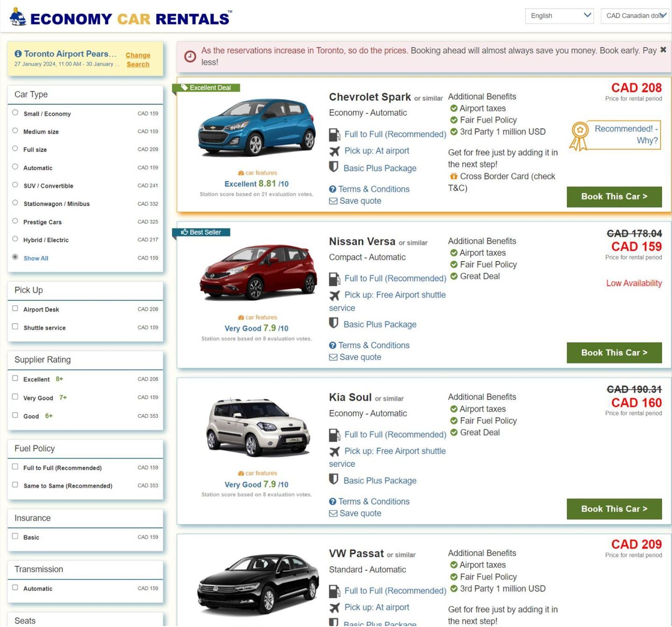Click the clock icon in the price alert
The height and width of the screenshot is (627, 672).
[190, 56]
